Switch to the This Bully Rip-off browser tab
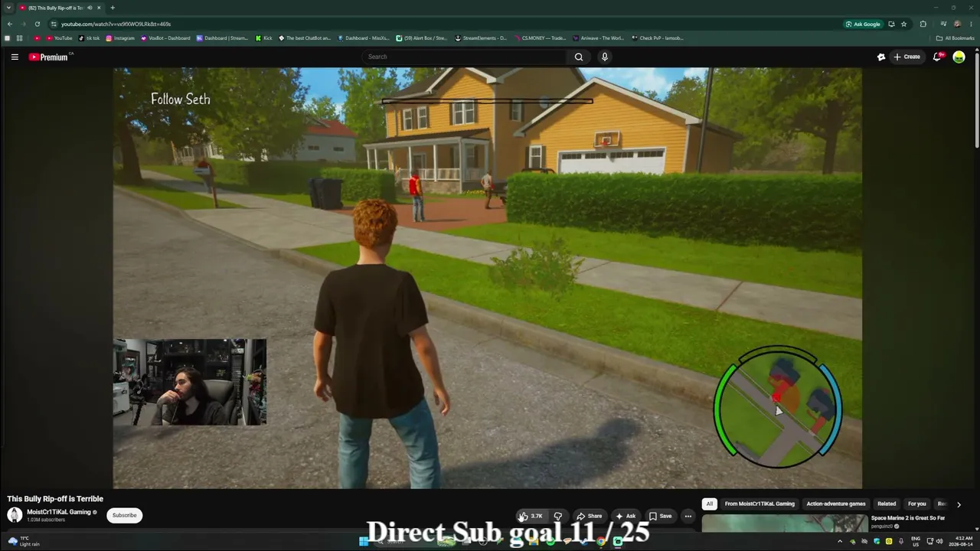980x551 pixels. [x=60, y=8]
